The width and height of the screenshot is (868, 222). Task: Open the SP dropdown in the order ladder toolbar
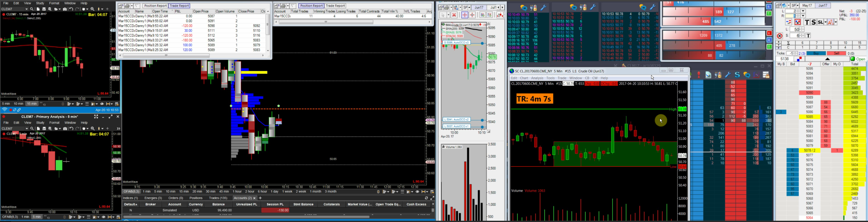coord(797,5)
